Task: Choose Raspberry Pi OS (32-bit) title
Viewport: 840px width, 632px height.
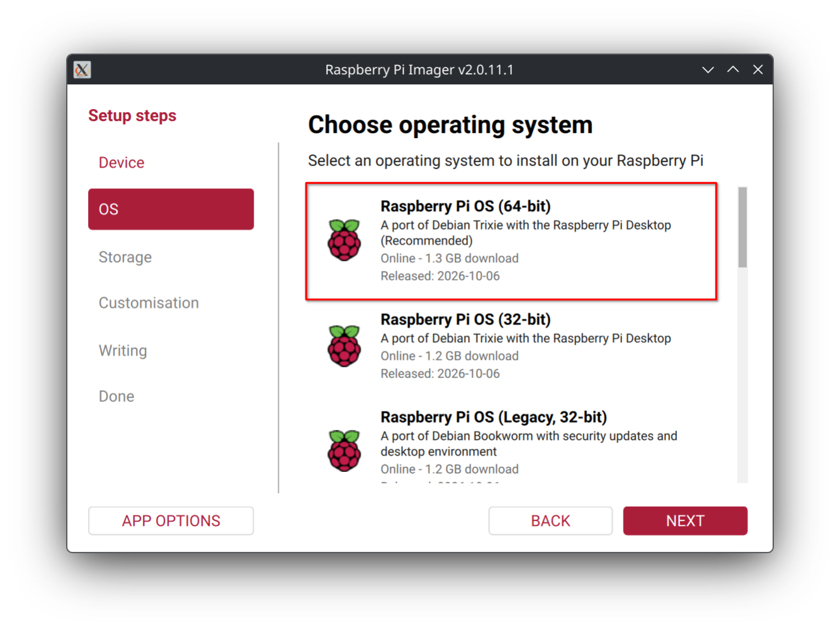Action: pos(465,319)
